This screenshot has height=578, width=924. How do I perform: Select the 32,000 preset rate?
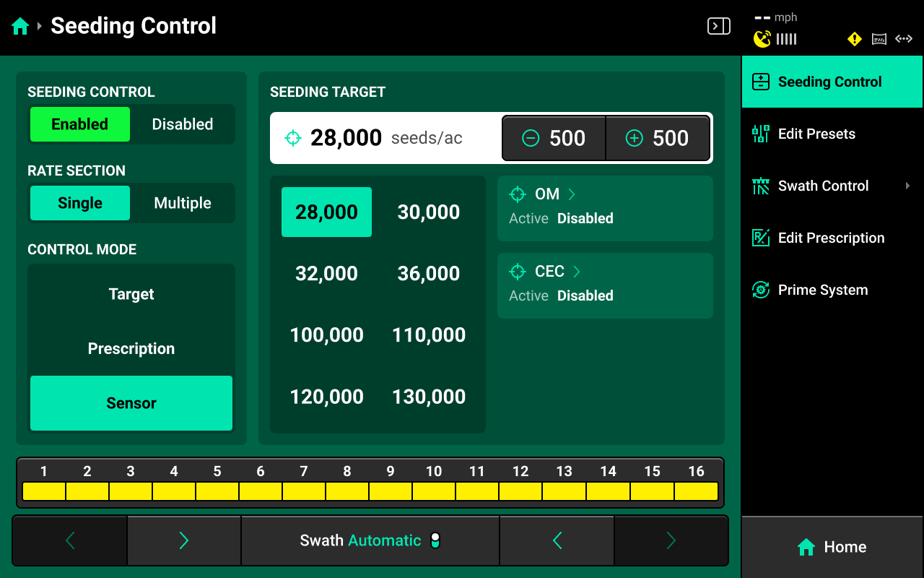click(x=326, y=274)
